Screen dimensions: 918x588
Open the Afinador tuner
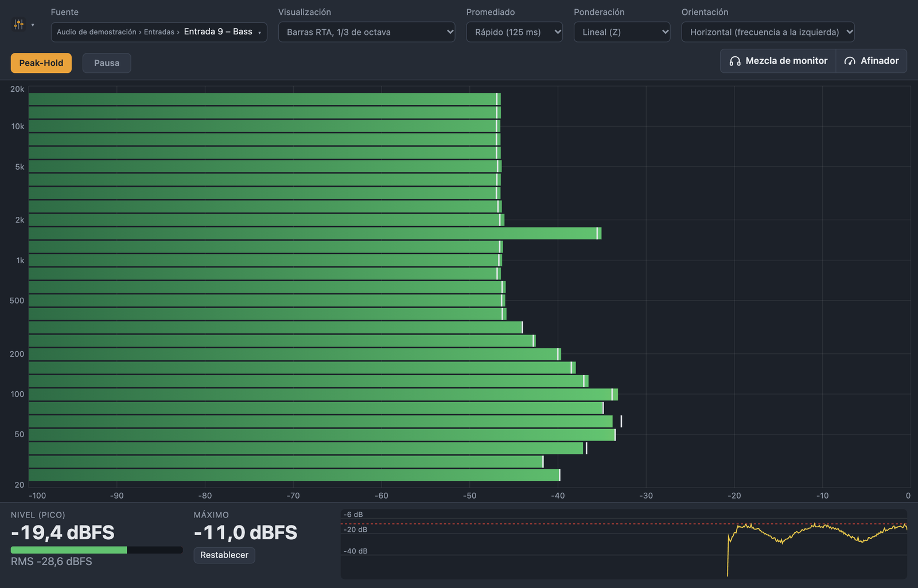[x=871, y=61]
